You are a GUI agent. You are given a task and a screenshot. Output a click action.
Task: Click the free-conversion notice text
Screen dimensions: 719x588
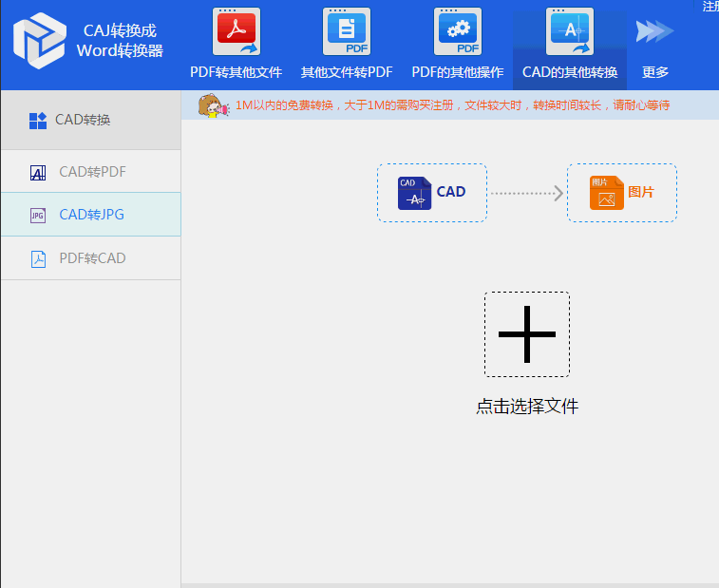[453, 105]
